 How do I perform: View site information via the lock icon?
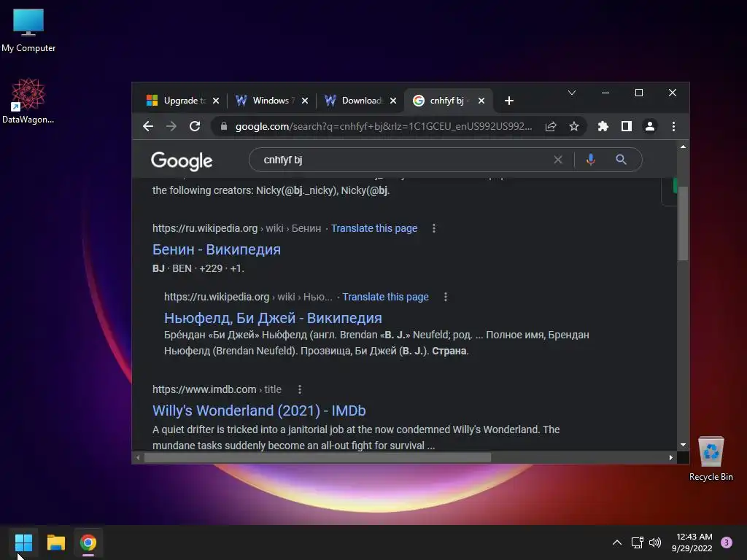223,126
